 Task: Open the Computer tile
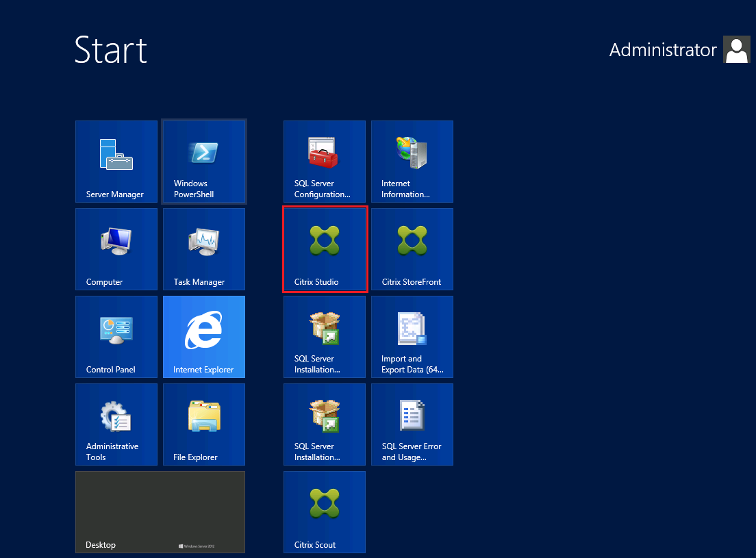click(116, 249)
